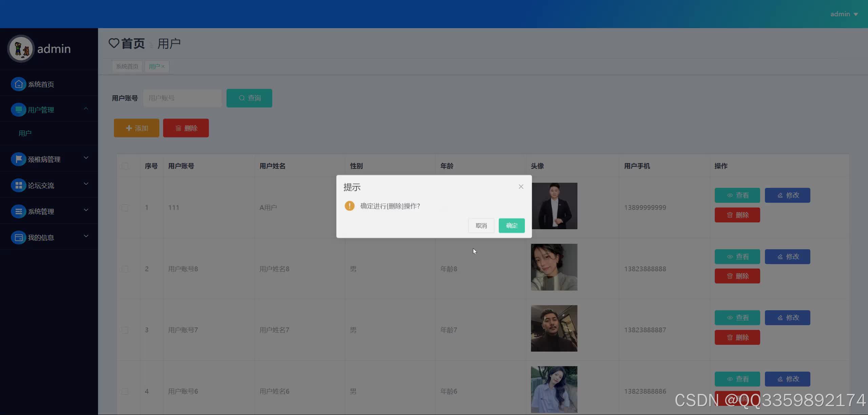Screen dimensions: 868x415
Task: Open the 用户 submenu item in sidebar
Action: coord(25,133)
